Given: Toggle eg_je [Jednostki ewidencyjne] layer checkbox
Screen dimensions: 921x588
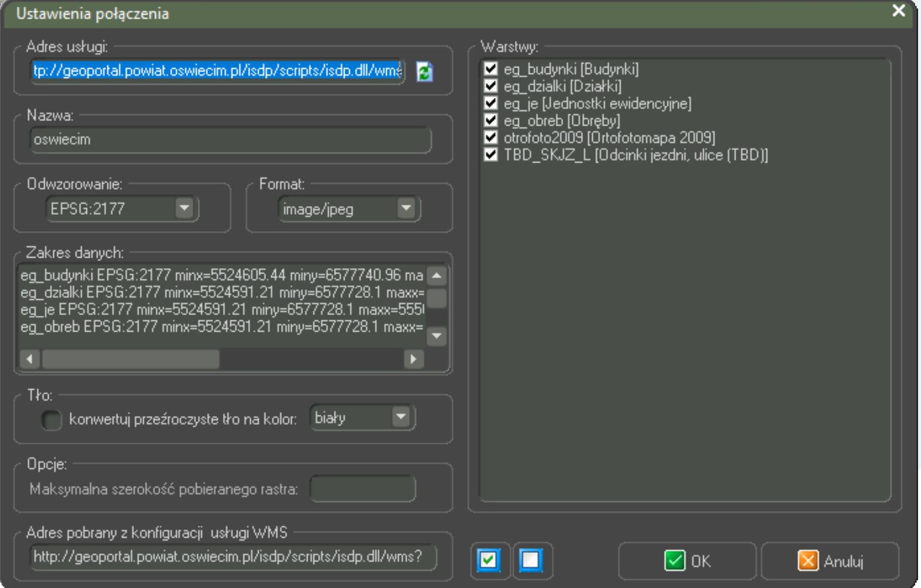Looking at the screenshot, I should (x=491, y=103).
